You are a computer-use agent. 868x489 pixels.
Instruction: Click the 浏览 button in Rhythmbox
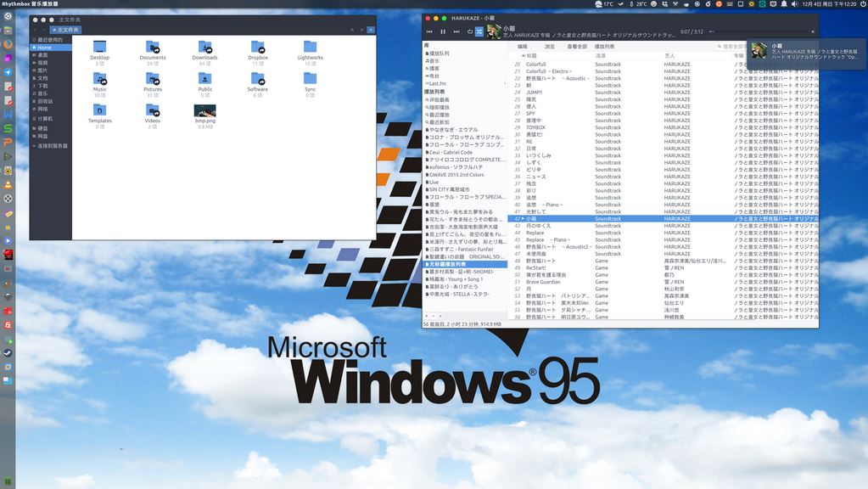(550, 47)
